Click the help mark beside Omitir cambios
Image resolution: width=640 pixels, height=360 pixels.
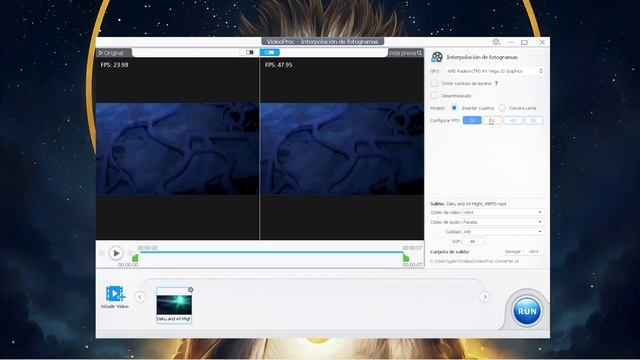(x=496, y=83)
